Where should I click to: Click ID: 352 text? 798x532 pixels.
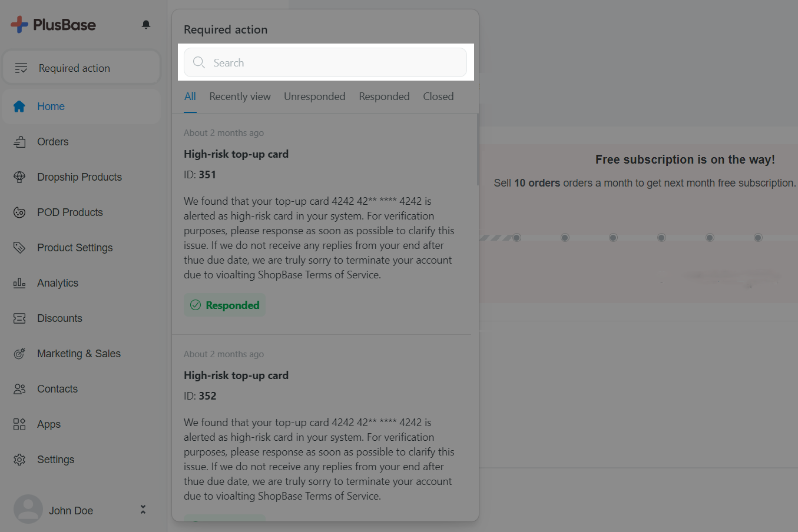(200, 396)
